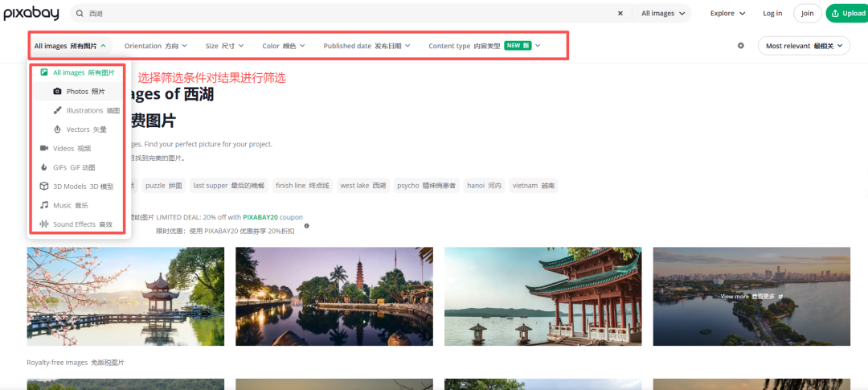Click the Log in link
This screenshot has height=390, width=868.
point(772,14)
